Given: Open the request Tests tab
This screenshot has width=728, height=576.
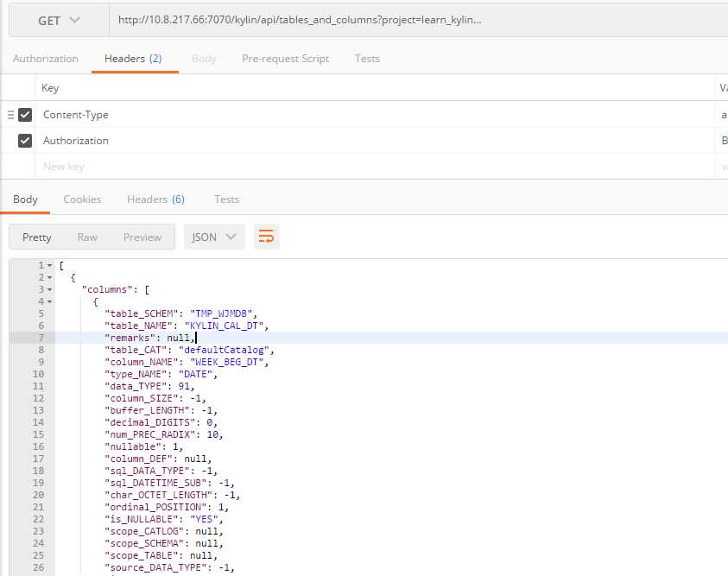Looking at the screenshot, I should point(367,59).
